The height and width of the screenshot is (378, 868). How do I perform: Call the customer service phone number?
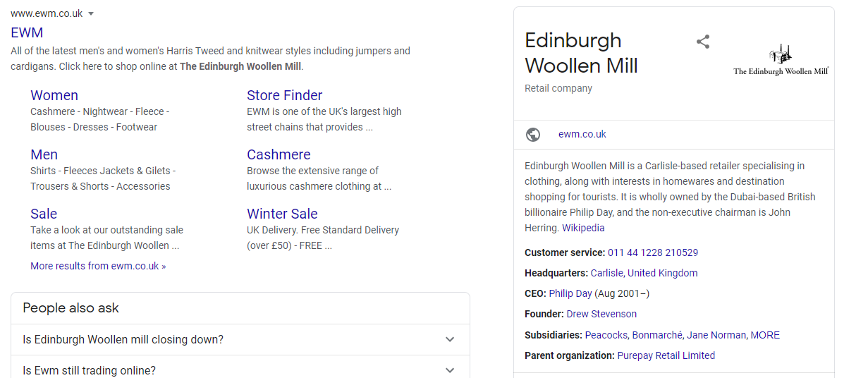653,252
